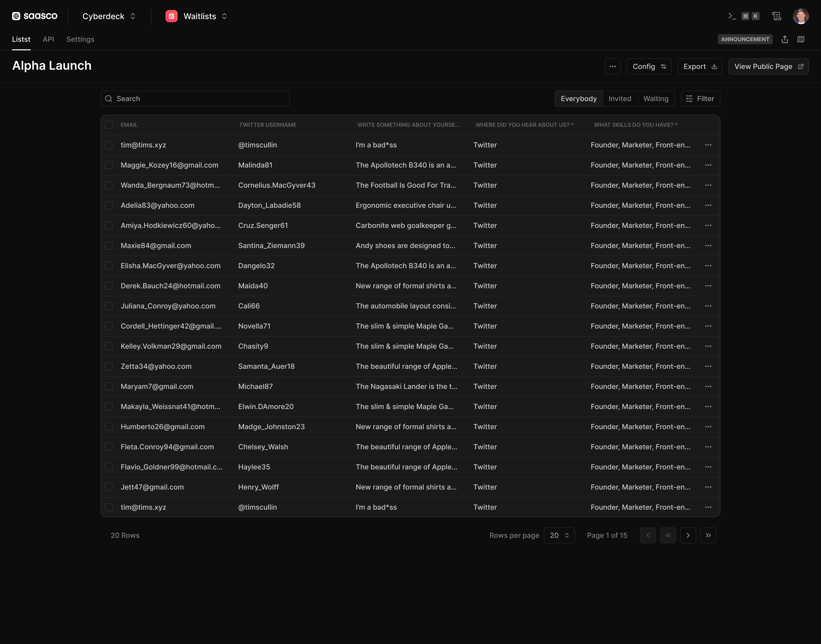
Task: Go to next page arrow
Action: [688, 535]
